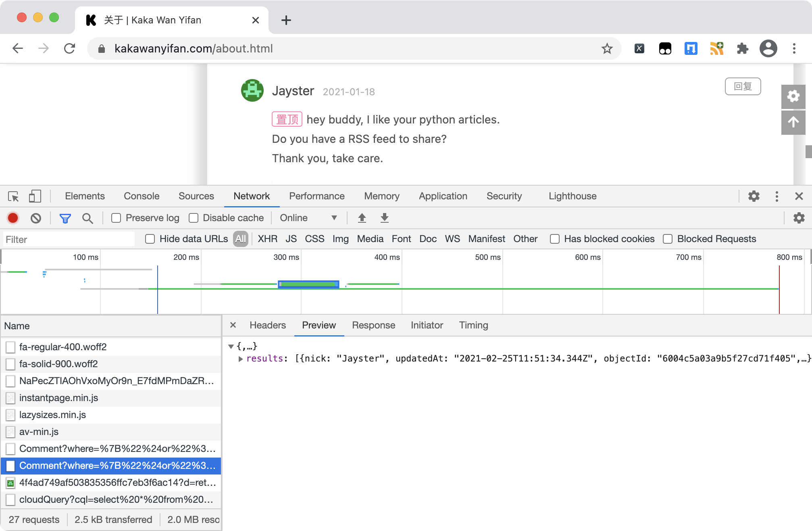The width and height of the screenshot is (812, 531).
Task: Filter requests by XHR type
Action: coord(267,239)
